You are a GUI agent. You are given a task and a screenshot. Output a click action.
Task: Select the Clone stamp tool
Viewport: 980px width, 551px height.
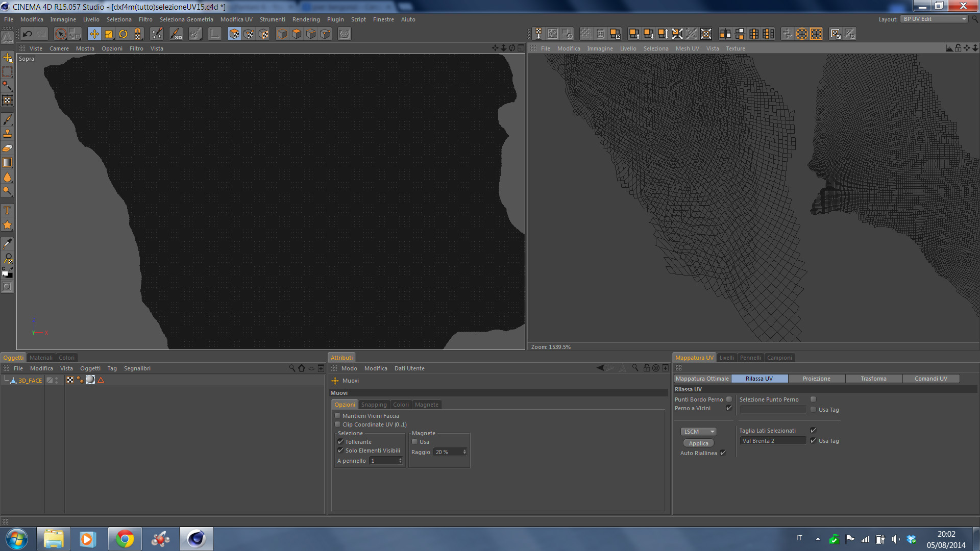click(7, 134)
